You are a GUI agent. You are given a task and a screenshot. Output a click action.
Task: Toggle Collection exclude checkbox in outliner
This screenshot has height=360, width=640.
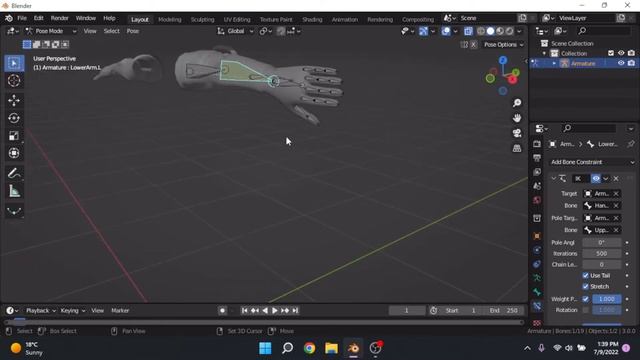(611, 53)
